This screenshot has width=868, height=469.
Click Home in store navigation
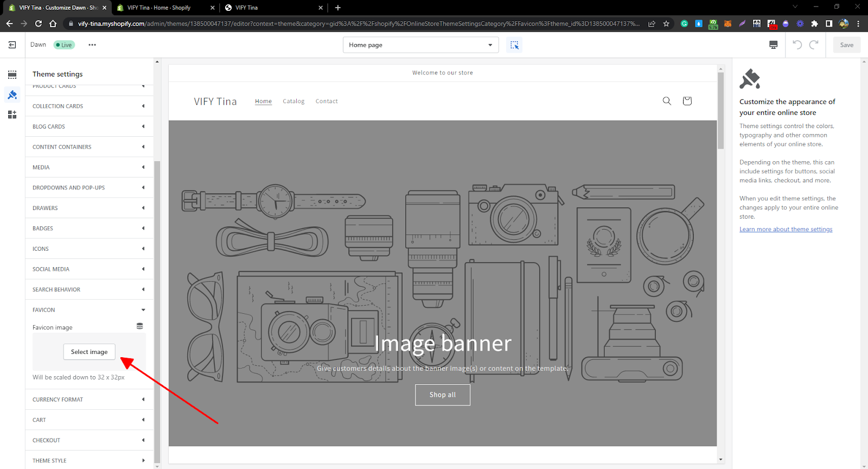263,102
